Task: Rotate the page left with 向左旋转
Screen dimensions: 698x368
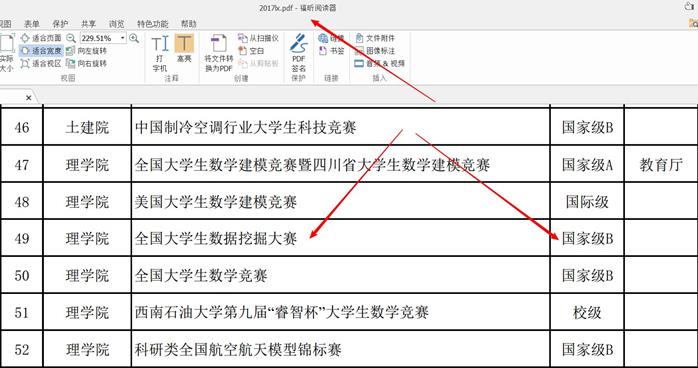Action: click(x=87, y=51)
